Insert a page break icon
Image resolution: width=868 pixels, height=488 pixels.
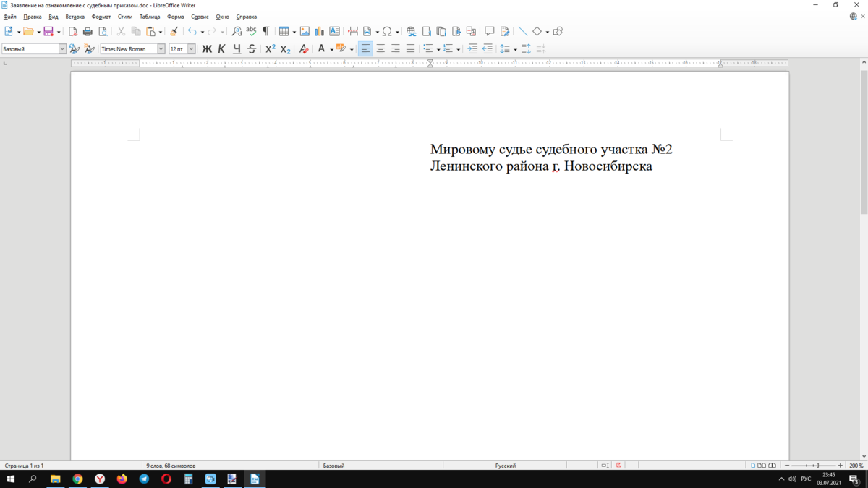(353, 31)
